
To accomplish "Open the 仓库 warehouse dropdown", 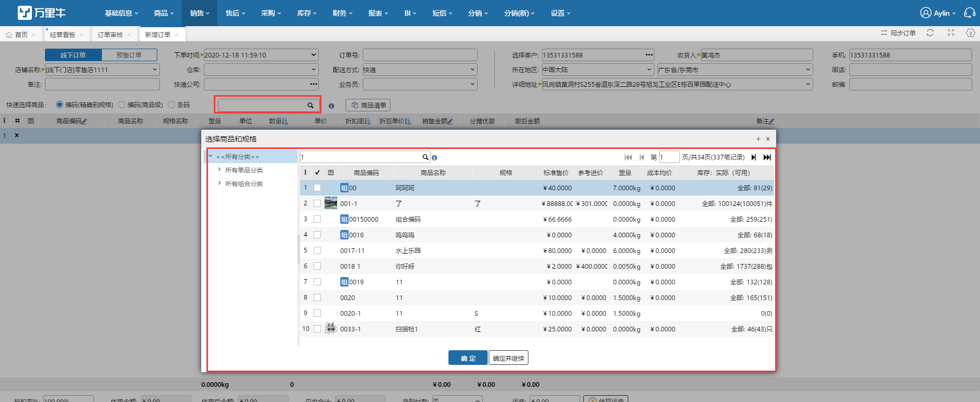I will click(x=314, y=70).
